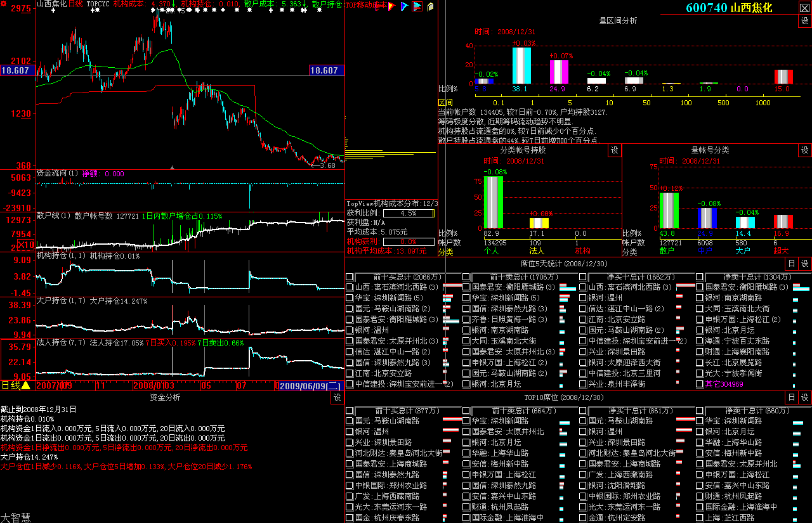Click the 600740 山西焦化 stock title
Screen dimensions: 812x523
(729, 8)
